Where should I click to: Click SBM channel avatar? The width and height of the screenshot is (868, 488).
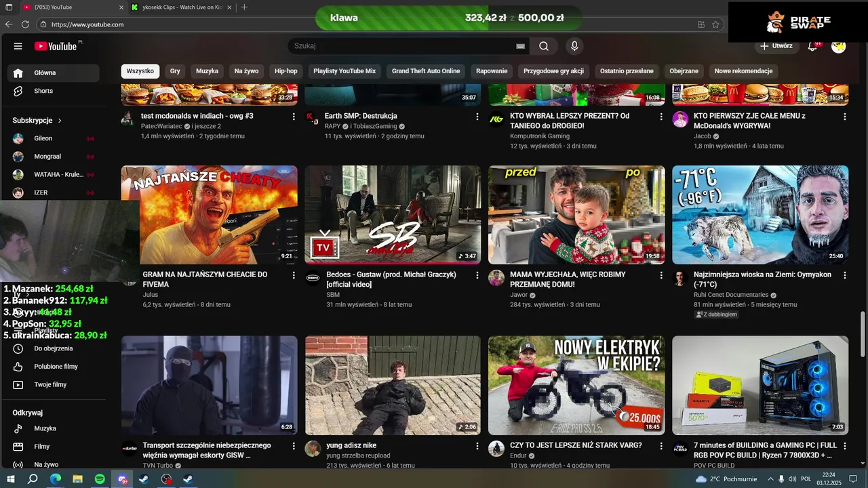[x=313, y=278]
